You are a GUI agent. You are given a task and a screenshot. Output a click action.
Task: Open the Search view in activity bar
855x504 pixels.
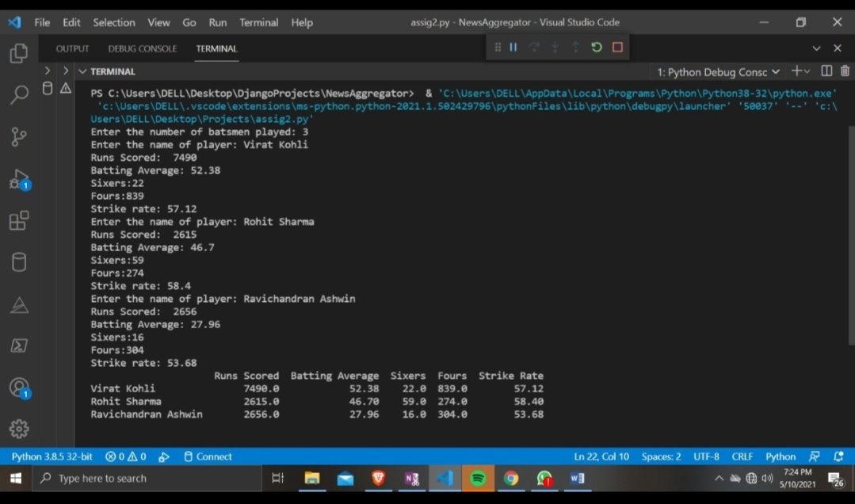[x=19, y=94]
